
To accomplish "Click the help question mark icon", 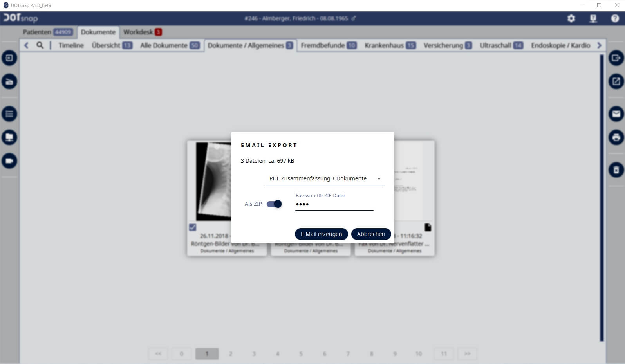I will pyautogui.click(x=615, y=18).
